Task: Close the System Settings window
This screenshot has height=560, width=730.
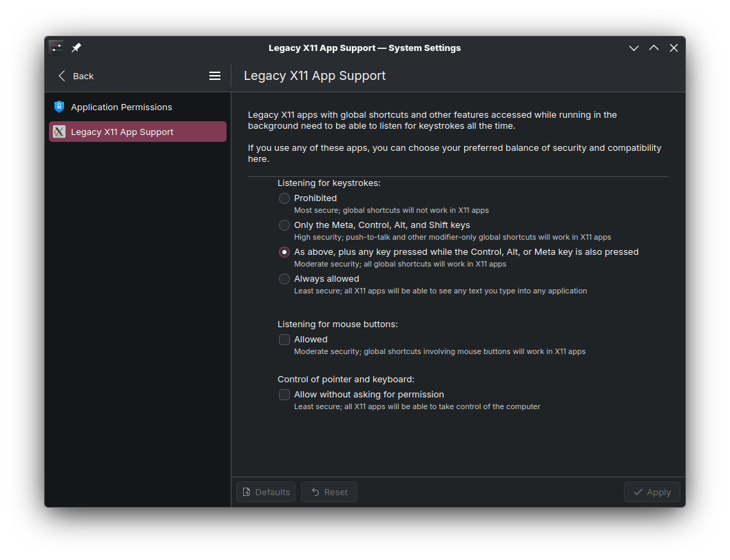Action: pyautogui.click(x=674, y=48)
